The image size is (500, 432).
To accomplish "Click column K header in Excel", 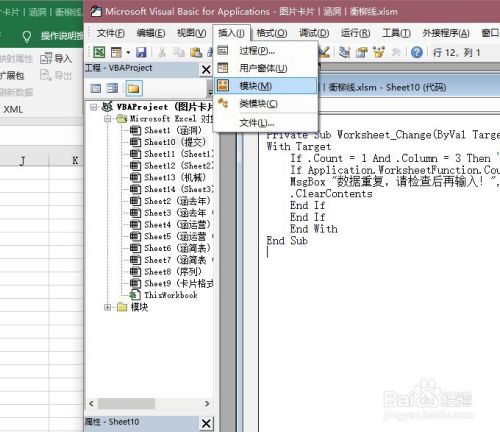I will pyautogui.click(x=75, y=161).
